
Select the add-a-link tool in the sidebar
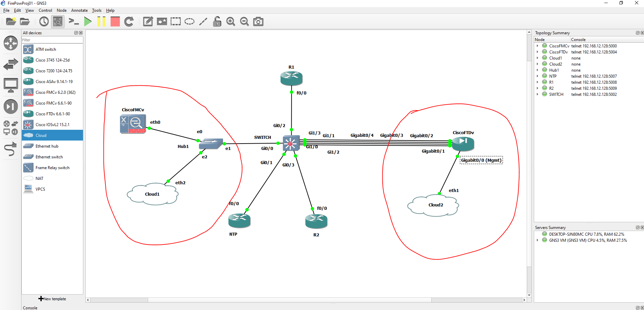click(x=11, y=149)
